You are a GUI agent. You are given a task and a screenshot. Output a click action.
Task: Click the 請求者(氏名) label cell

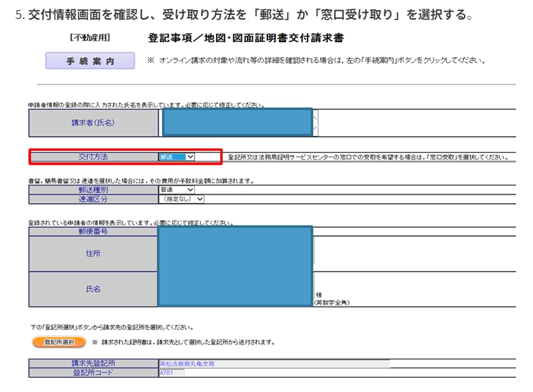pyautogui.click(x=93, y=123)
